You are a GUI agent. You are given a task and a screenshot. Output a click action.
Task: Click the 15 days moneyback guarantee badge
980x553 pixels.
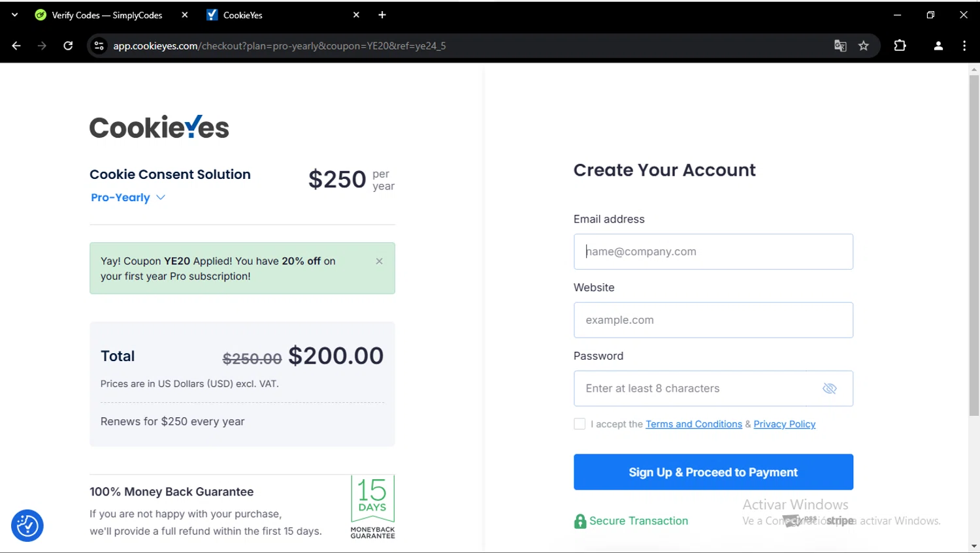point(372,507)
